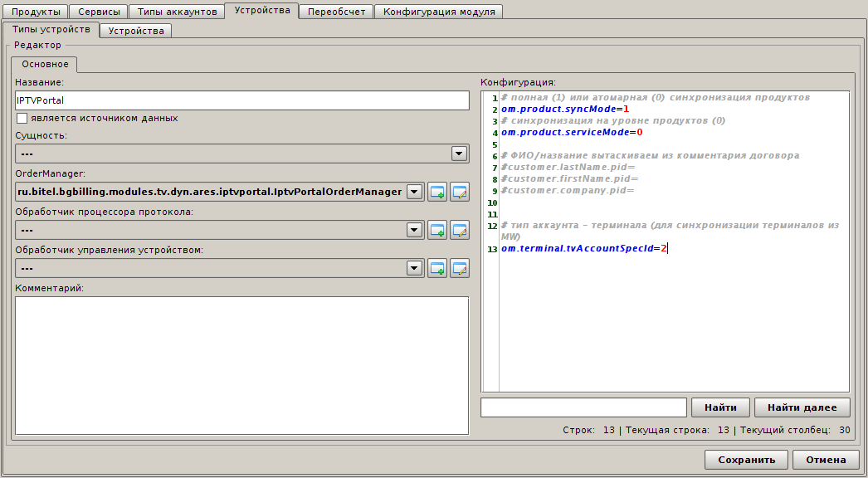
Task: Add new device management handler class
Action: click(x=437, y=268)
